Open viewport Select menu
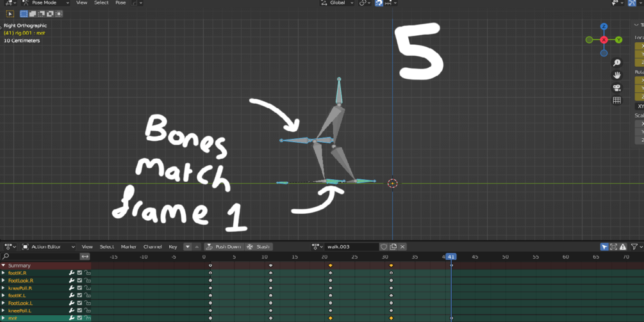 point(101,3)
